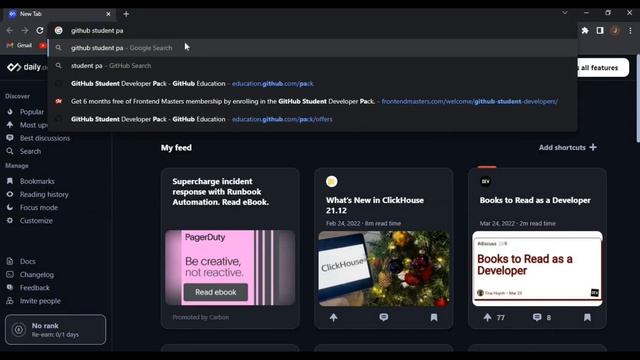
Task: Click the daily.dev logo
Action: (x=27, y=67)
